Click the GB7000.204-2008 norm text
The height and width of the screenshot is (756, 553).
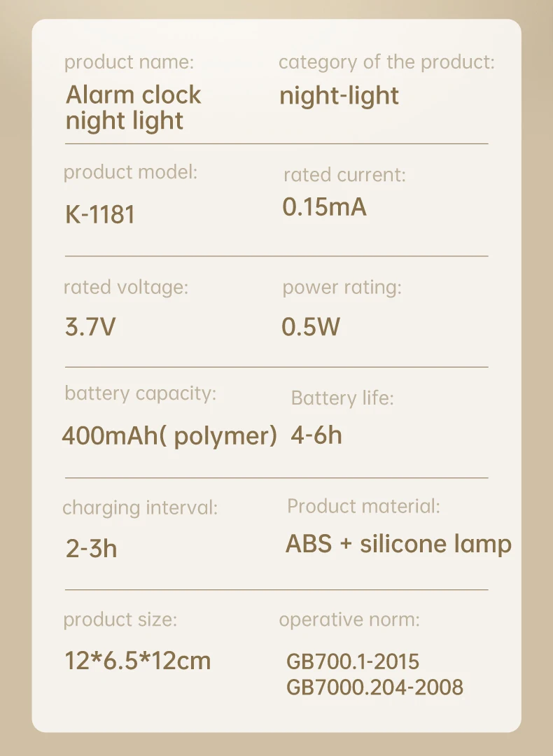point(374,687)
